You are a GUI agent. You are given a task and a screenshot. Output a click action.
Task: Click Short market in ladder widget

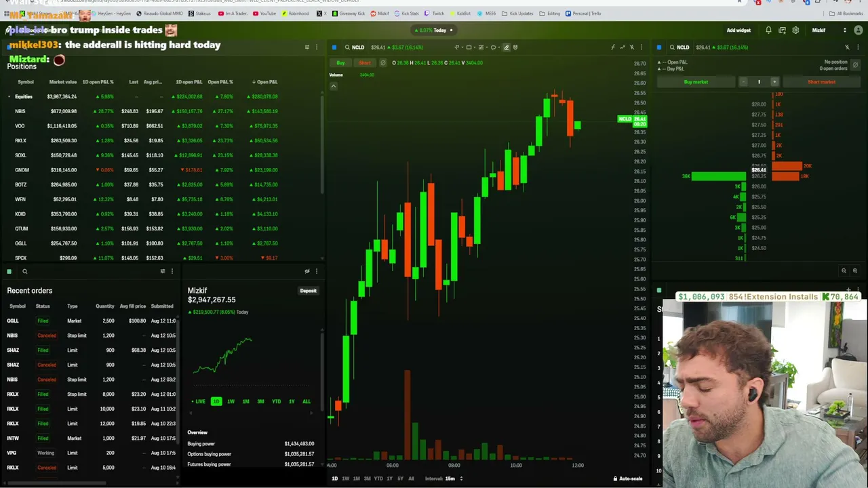(x=821, y=82)
